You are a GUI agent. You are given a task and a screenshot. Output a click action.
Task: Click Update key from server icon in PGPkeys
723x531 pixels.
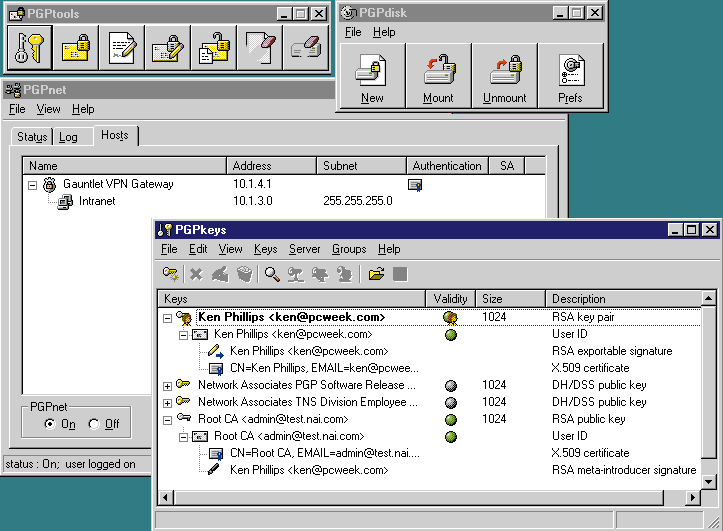pyautogui.click(x=320, y=274)
